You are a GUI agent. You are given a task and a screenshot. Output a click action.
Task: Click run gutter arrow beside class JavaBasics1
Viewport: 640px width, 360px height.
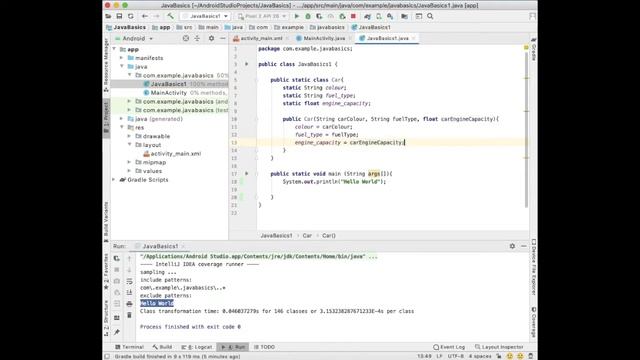point(247,64)
